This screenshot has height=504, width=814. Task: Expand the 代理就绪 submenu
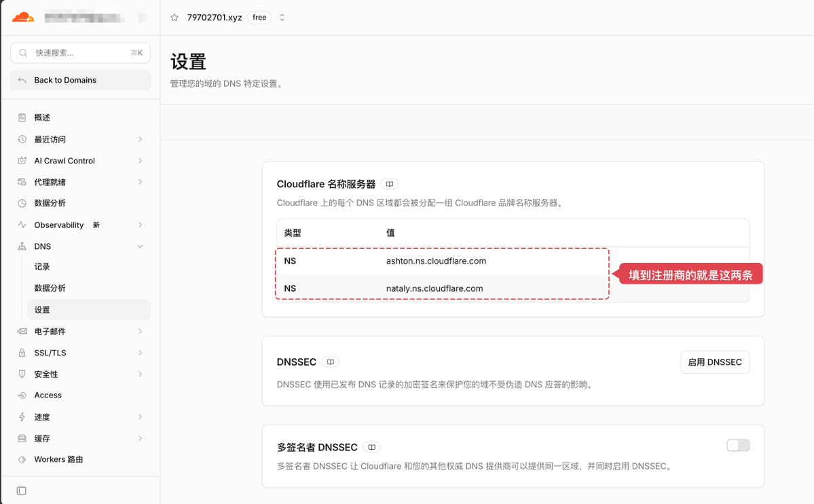140,182
